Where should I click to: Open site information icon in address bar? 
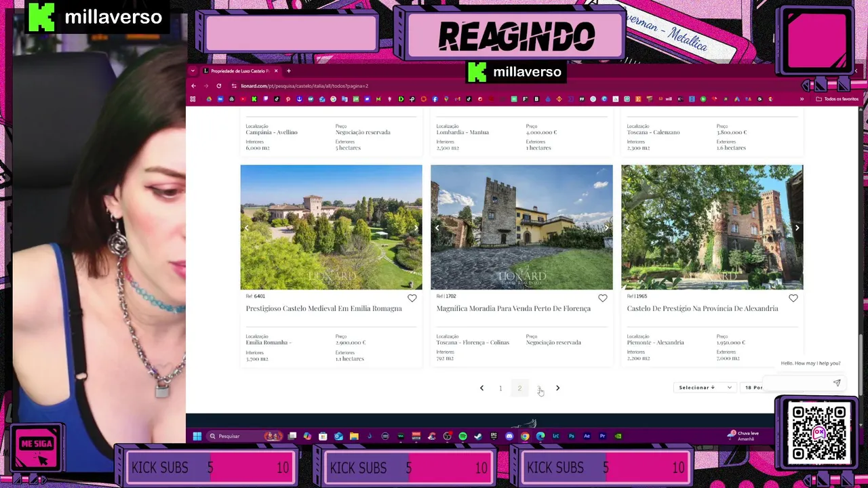click(234, 86)
